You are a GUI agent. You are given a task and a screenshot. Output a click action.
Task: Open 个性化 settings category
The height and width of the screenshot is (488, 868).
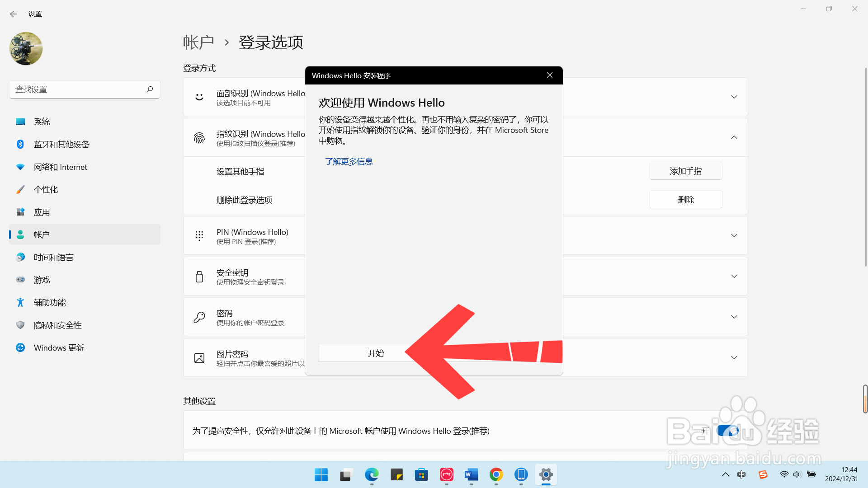85,189
